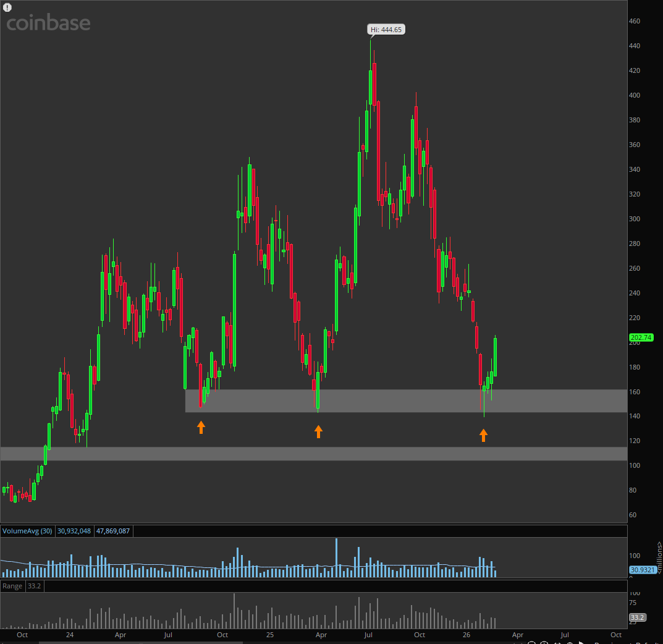Image resolution: width=663 pixels, height=644 pixels.
Task: Open the VolumeAvg (30) study label
Action: pos(27,531)
